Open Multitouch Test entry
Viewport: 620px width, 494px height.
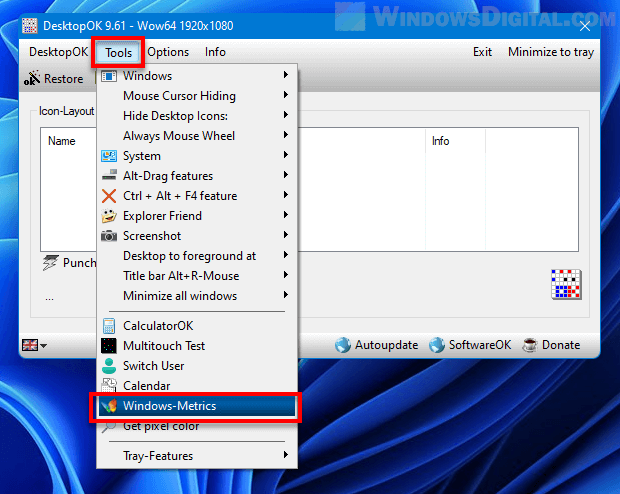[197, 346]
